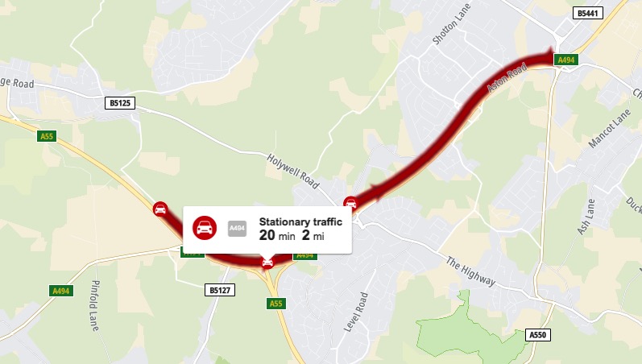Click the Aston Road label on the red route
This screenshot has width=642, height=364.
[507, 78]
